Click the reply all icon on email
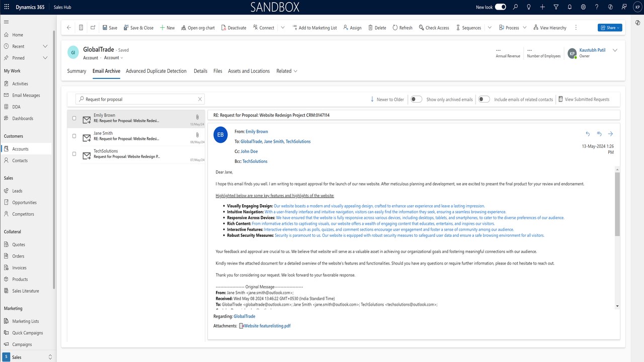 pyautogui.click(x=599, y=134)
